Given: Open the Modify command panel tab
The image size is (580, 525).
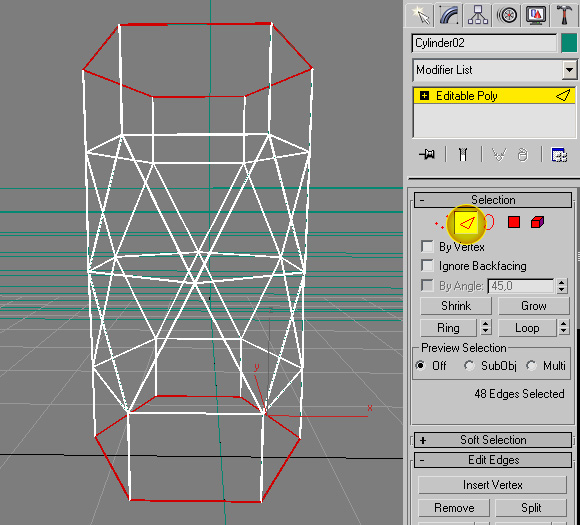Looking at the screenshot, I should pos(448,15).
